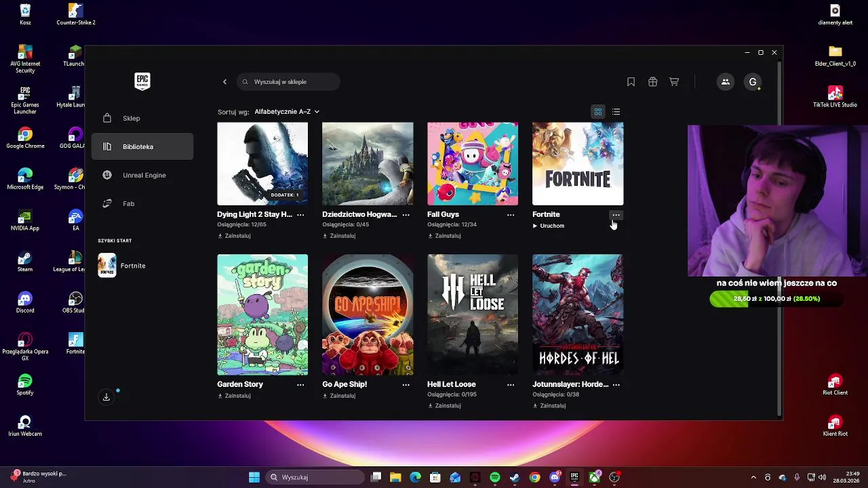868x488 pixels.
Task: Open options menu for Fall Guys
Action: pos(511,215)
